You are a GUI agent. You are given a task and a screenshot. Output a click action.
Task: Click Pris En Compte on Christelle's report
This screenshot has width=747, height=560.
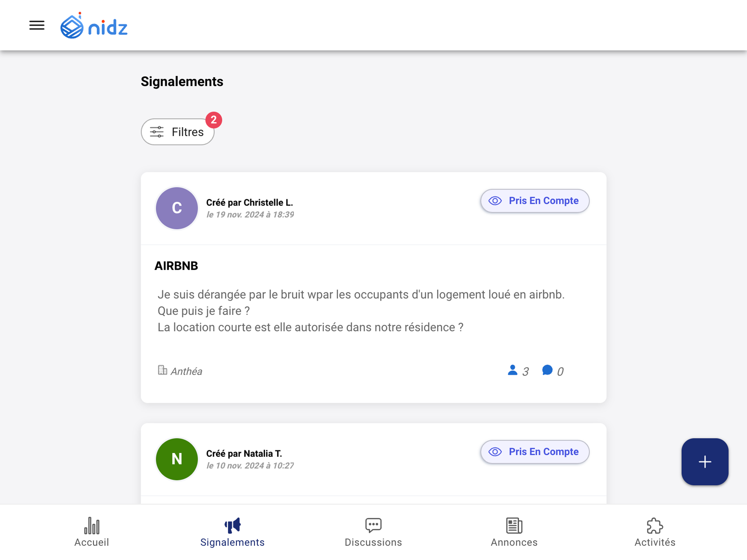point(535,201)
